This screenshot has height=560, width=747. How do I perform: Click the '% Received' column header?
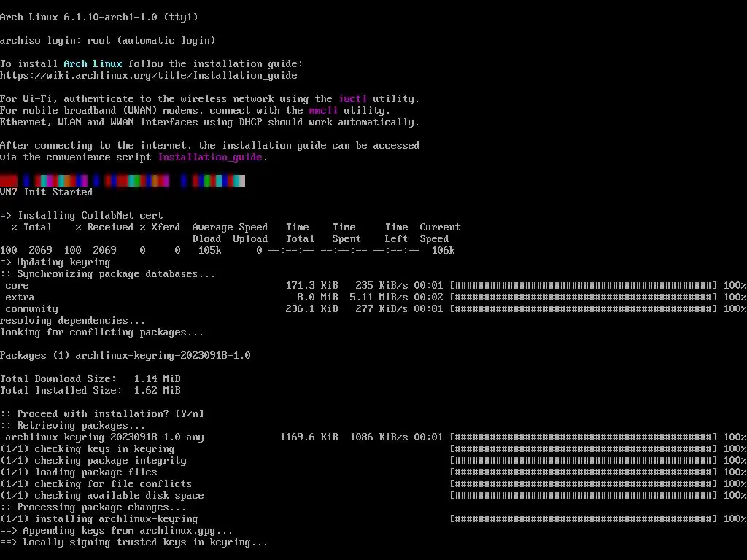click(x=105, y=227)
